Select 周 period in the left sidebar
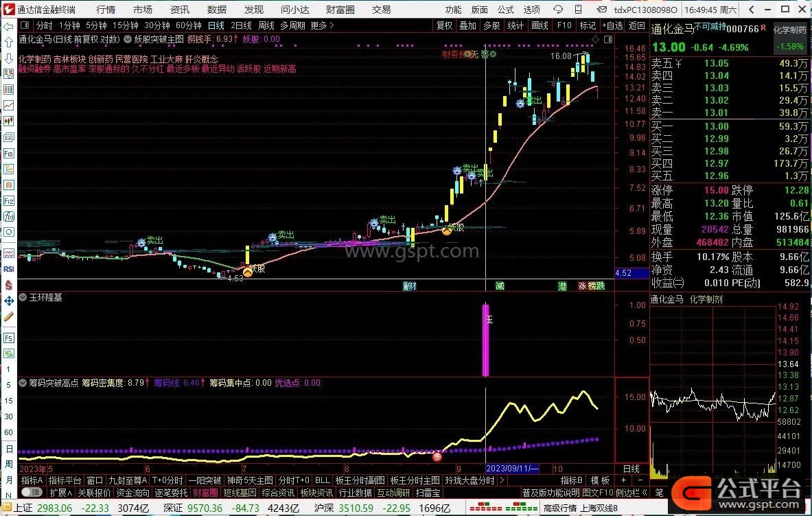Viewport: 812px width, 516px height. pyautogui.click(x=8, y=464)
